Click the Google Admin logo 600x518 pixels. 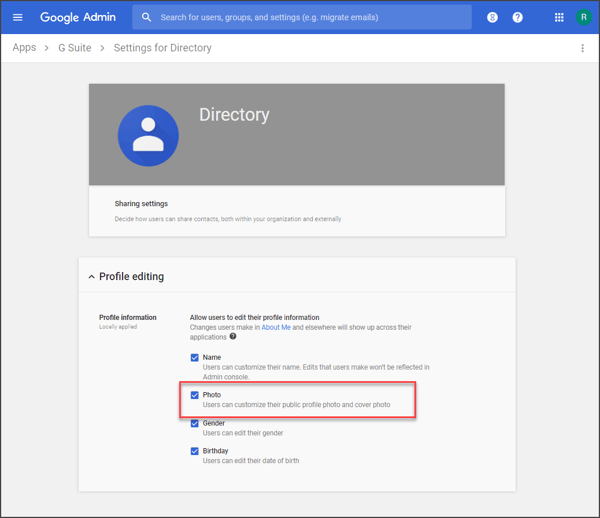click(x=78, y=17)
